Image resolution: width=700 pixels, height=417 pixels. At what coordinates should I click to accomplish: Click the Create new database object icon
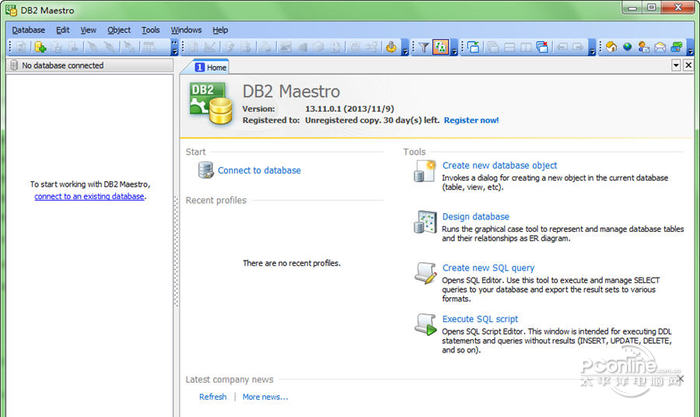coord(424,172)
